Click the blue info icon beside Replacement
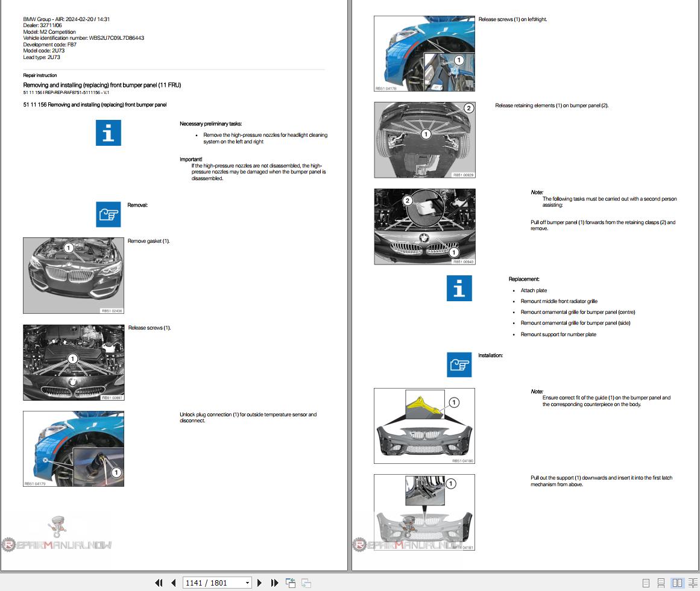Screen dimensions: 700x591 click(x=459, y=288)
